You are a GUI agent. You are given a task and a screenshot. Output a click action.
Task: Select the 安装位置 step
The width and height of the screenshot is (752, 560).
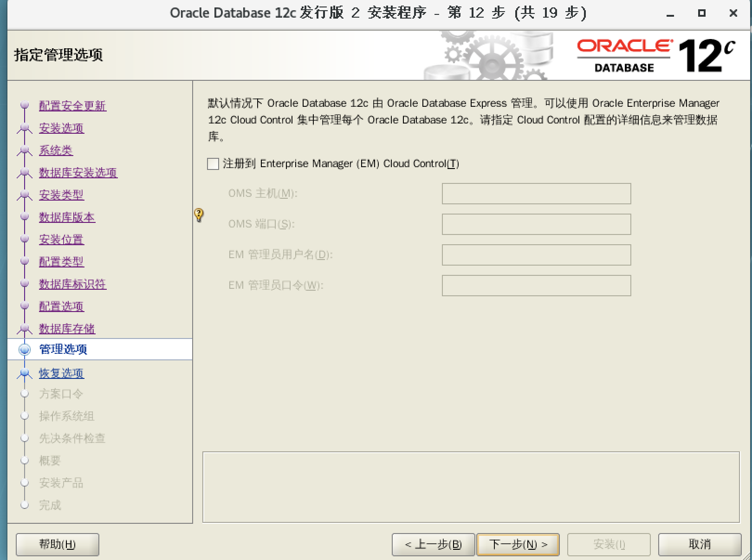coord(61,240)
